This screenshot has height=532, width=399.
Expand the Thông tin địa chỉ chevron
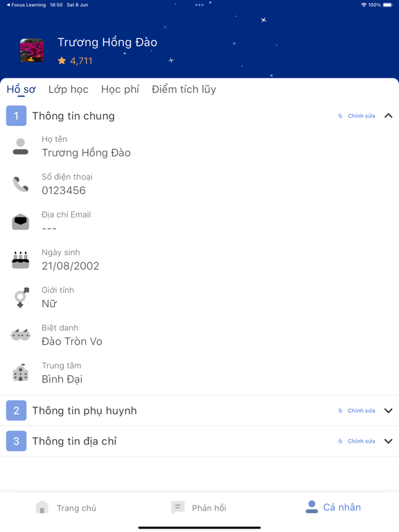point(389,441)
